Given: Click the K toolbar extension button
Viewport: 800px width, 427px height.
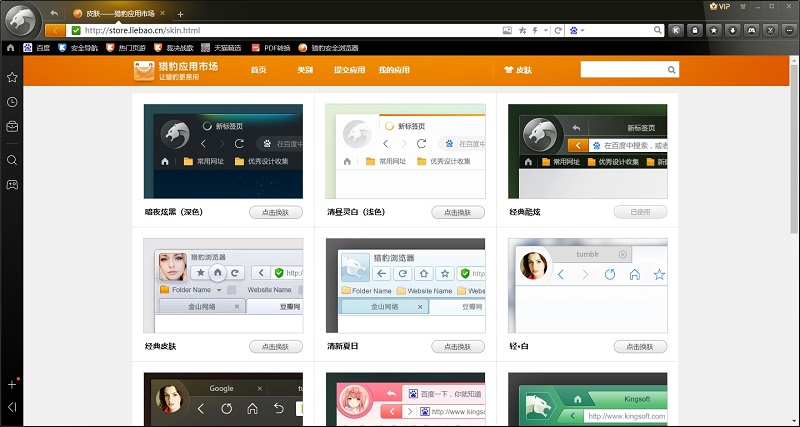Looking at the screenshot, I should [x=676, y=31].
